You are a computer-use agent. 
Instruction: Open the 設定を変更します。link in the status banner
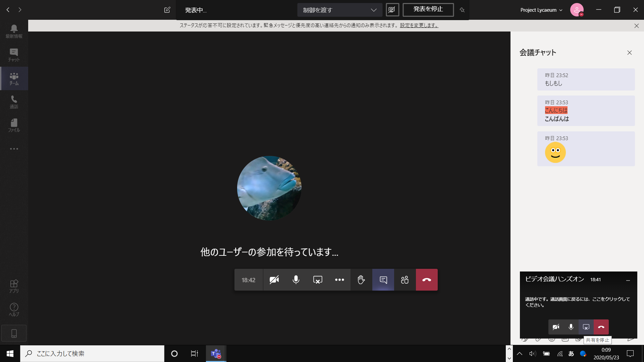[x=419, y=25]
